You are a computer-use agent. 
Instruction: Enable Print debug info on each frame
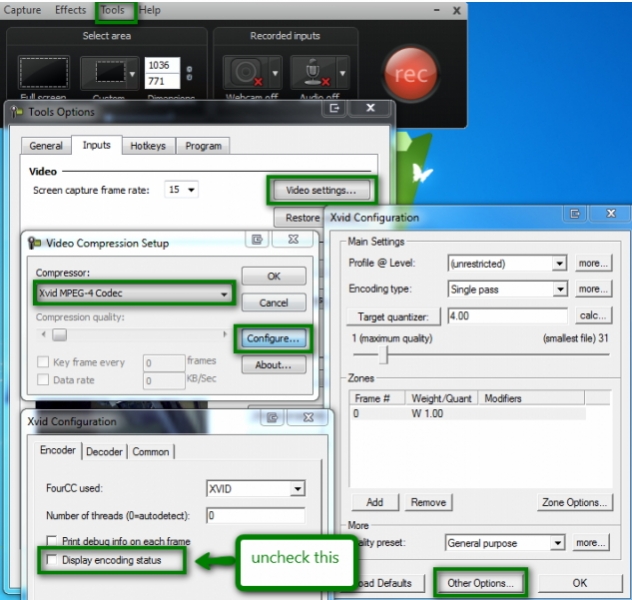click(x=52, y=541)
